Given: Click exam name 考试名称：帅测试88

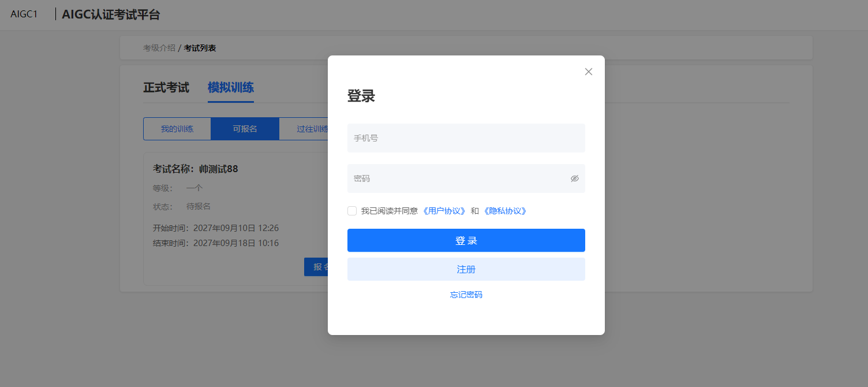Looking at the screenshot, I should [196, 169].
